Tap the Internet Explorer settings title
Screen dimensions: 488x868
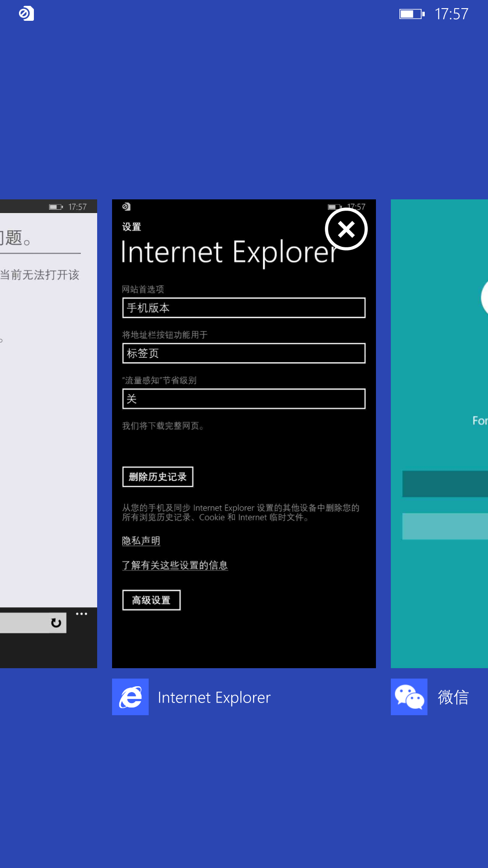(230, 252)
